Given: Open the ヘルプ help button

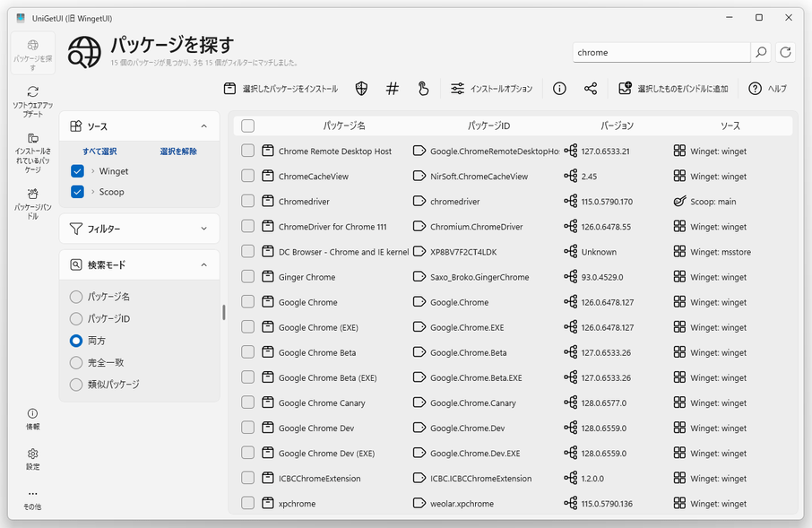Looking at the screenshot, I should click(x=767, y=89).
